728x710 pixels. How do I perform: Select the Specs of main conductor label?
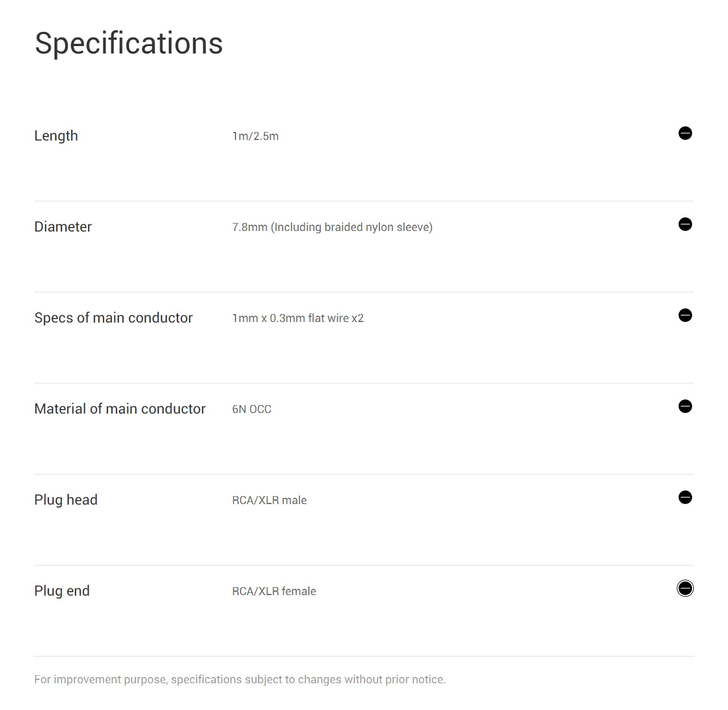pos(113,318)
